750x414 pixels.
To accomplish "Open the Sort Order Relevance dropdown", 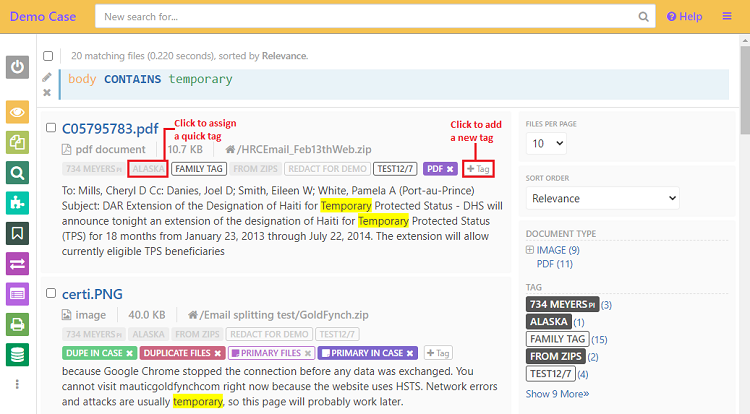I will tap(603, 199).
